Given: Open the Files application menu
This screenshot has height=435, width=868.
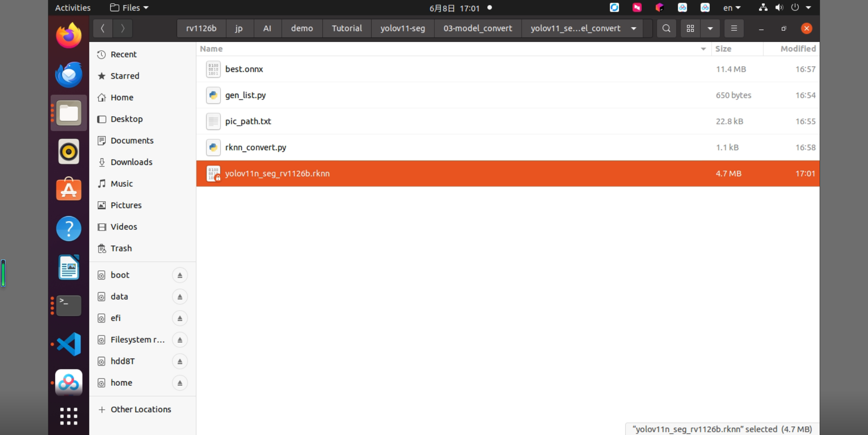Looking at the screenshot, I should click(129, 8).
